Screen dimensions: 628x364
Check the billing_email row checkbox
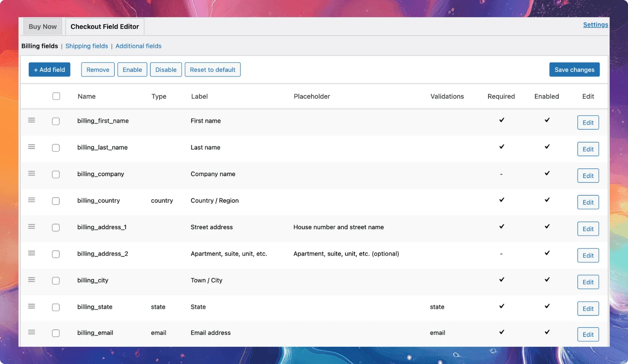[56, 333]
